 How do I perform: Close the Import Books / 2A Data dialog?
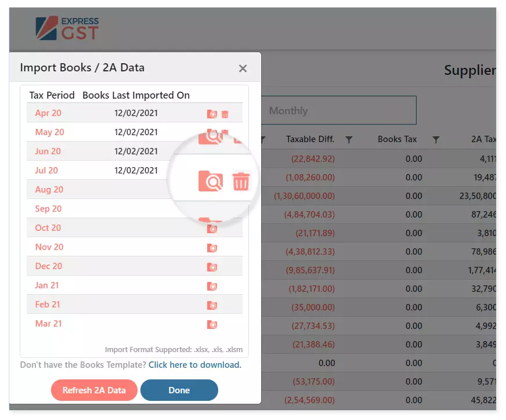point(243,68)
